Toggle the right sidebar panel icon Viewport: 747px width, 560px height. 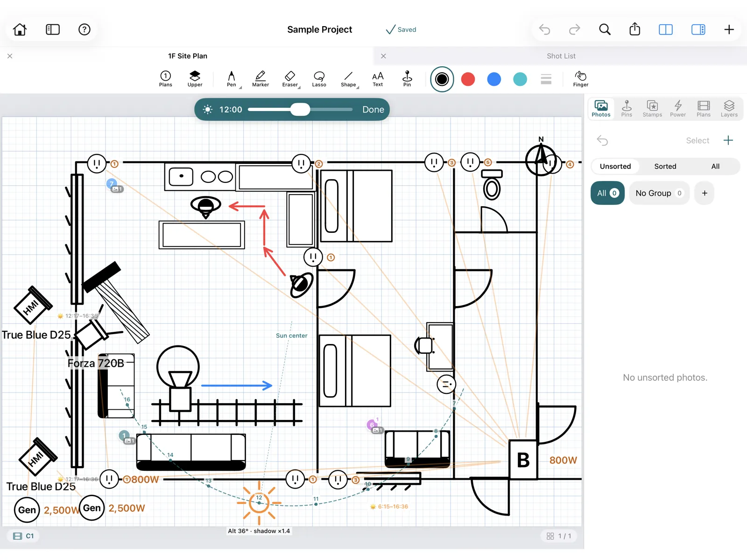tap(698, 29)
